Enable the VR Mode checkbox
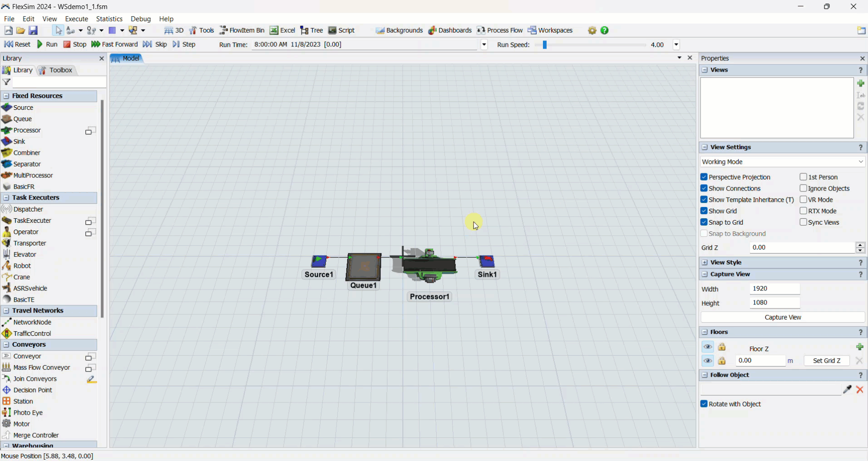This screenshot has height=461, width=868. [803, 200]
